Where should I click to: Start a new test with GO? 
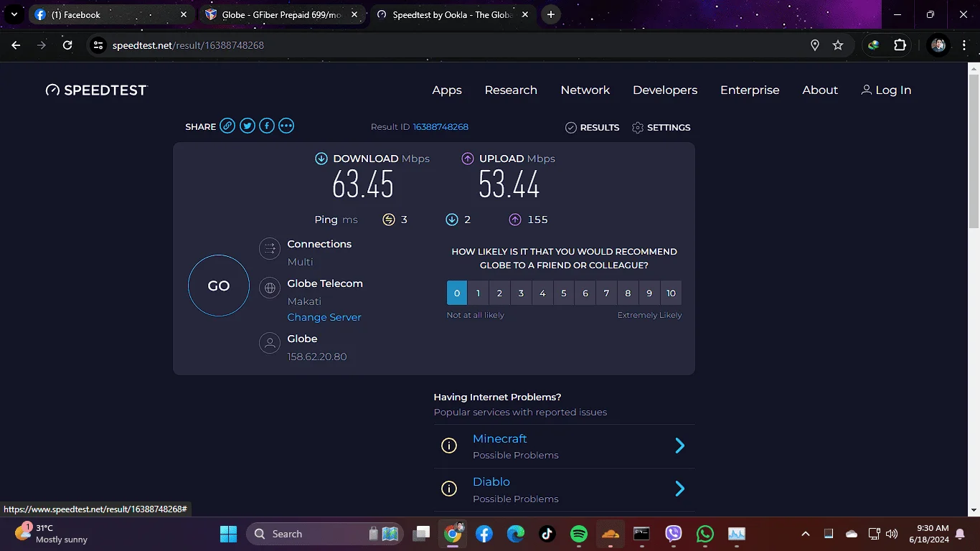(219, 286)
